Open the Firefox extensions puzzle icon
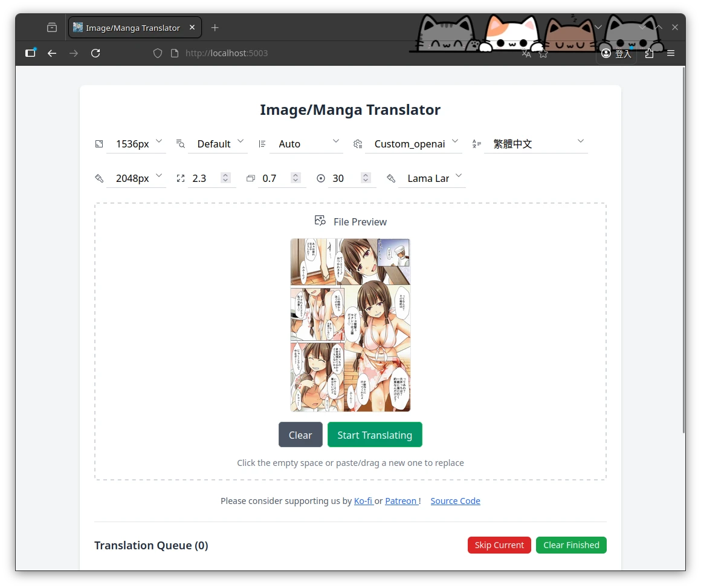This screenshot has height=588, width=701. coord(649,53)
